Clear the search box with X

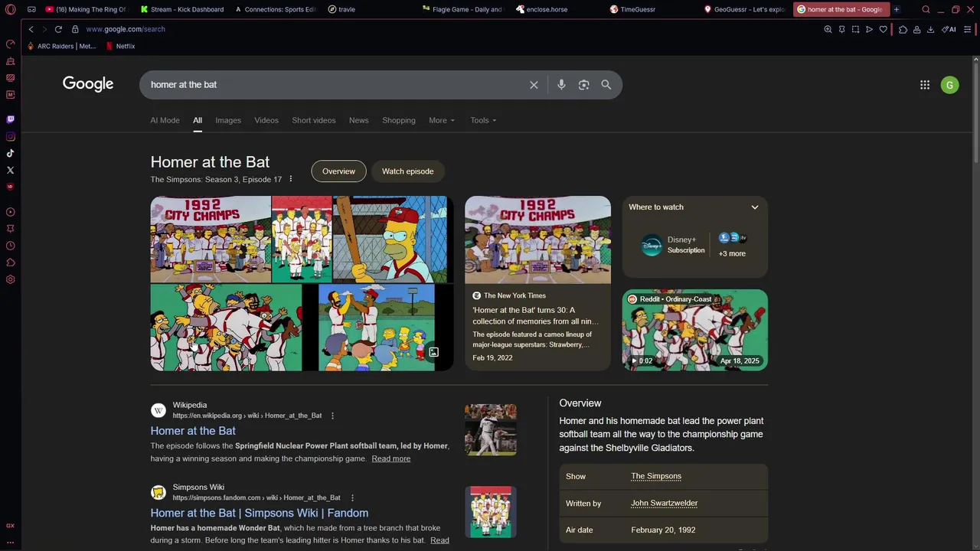coord(534,85)
